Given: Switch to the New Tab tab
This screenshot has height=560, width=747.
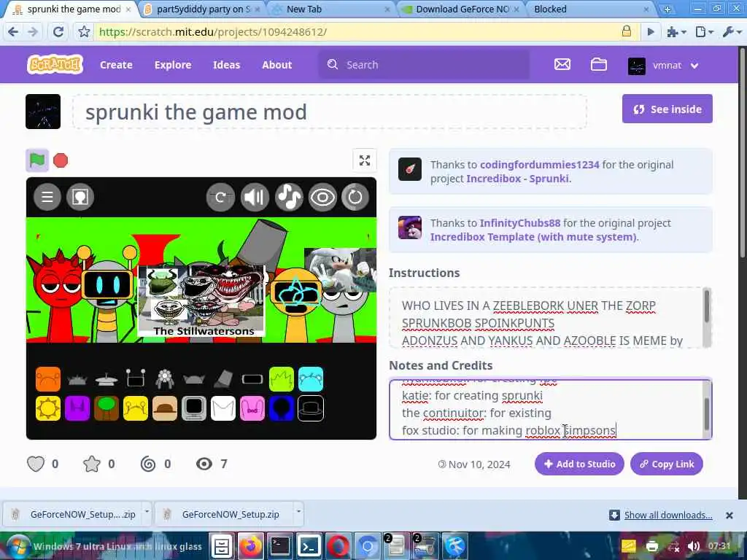Looking at the screenshot, I should point(330,9).
